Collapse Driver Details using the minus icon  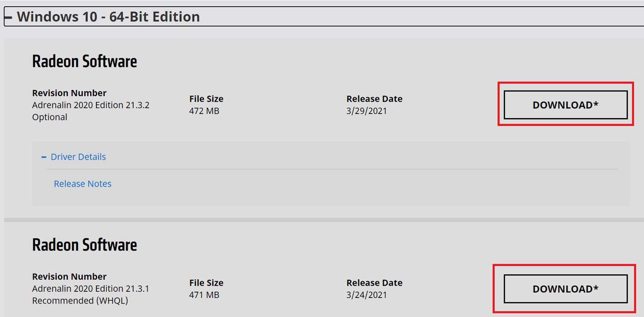click(44, 157)
